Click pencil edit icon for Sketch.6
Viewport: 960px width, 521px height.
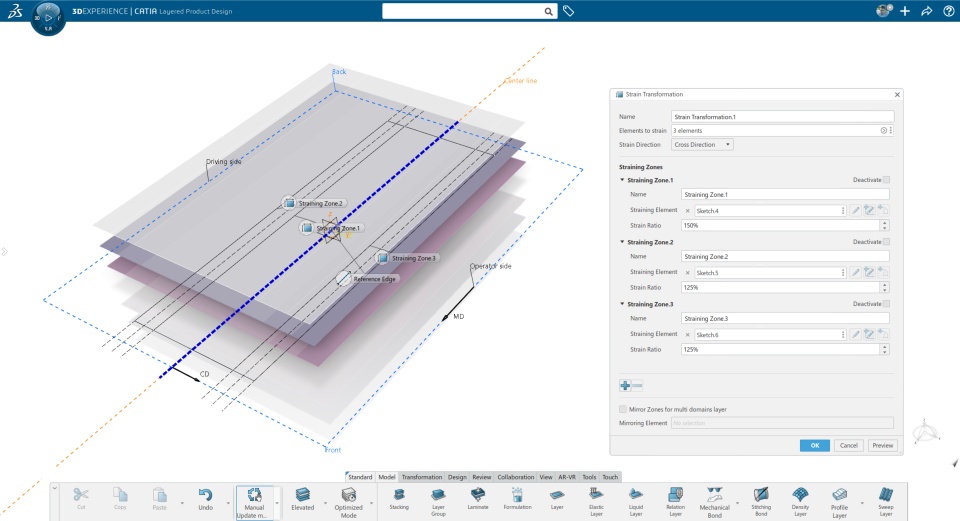click(855, 334)
